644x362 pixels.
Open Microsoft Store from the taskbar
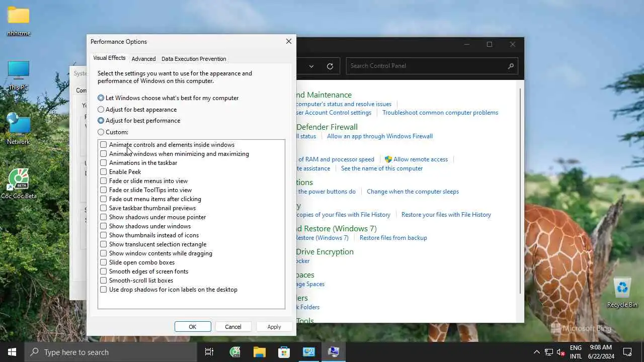click(x=284, y=352)
